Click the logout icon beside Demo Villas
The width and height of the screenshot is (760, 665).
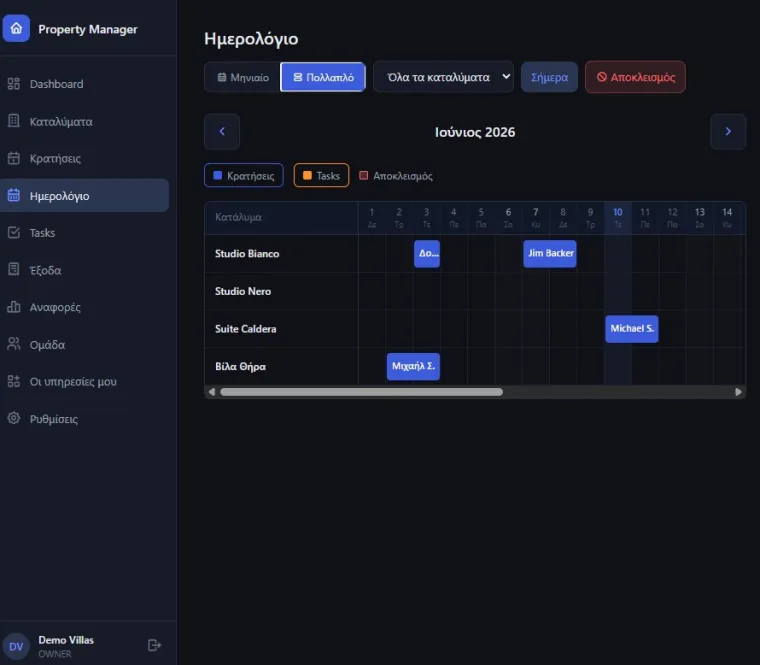point(154,645)
